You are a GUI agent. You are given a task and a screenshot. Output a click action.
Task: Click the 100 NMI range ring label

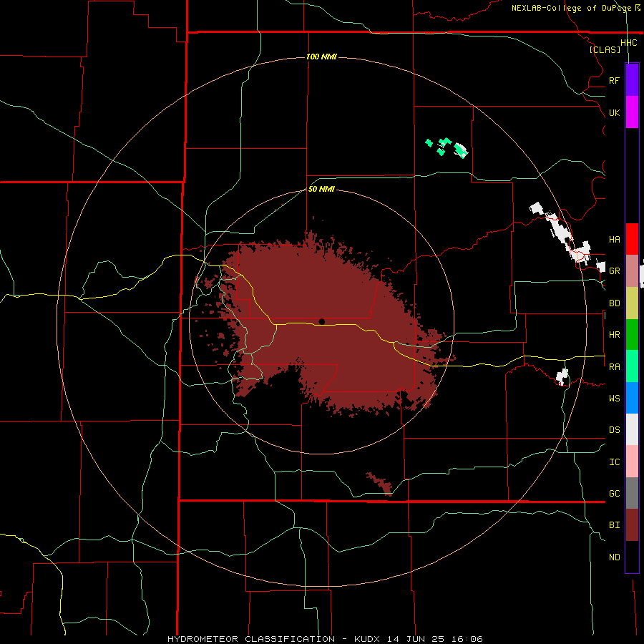pyautogui.click(x=321, y=57)
